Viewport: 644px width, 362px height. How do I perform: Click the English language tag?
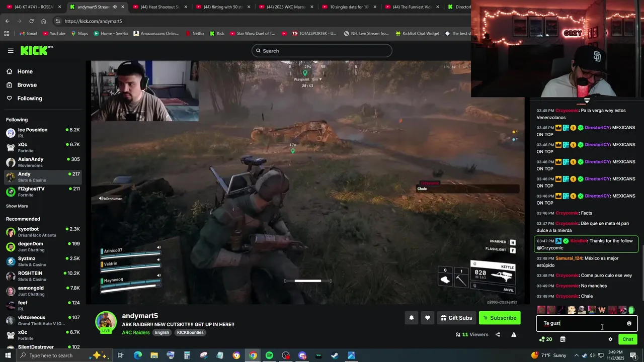tap(162, 332)
